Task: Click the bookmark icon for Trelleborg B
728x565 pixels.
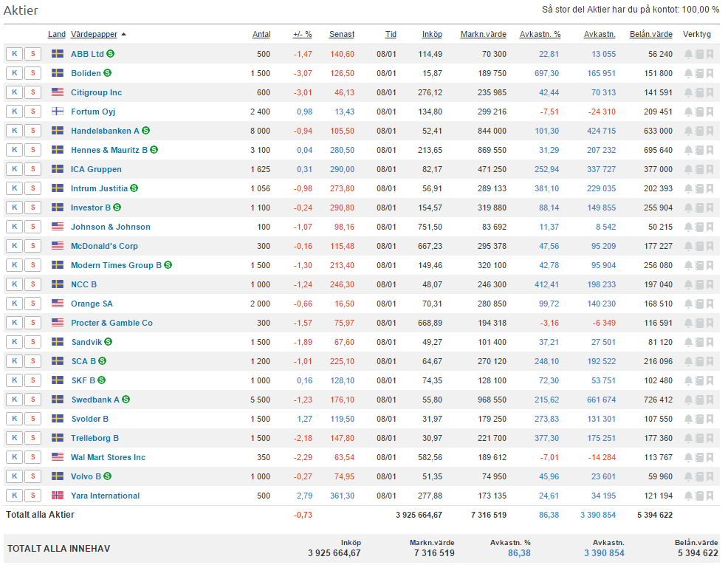Action: pos(710,438)
